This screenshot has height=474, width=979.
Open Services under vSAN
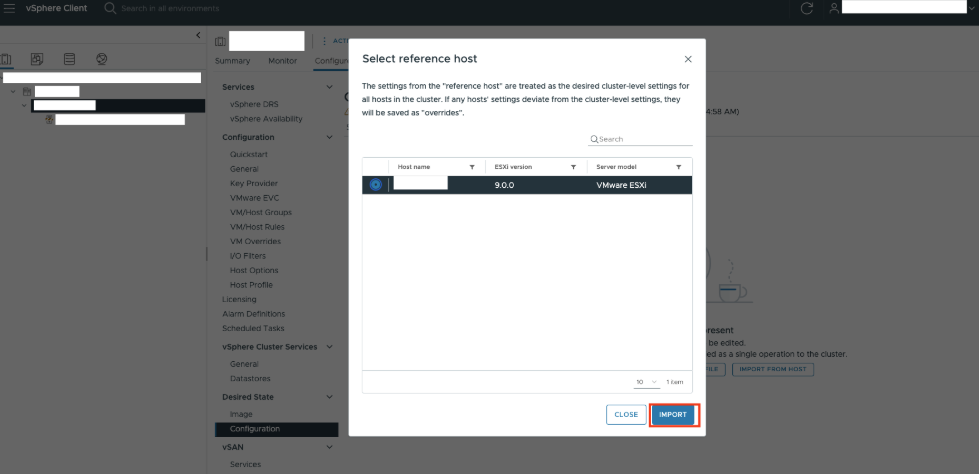tap(245, 465)
